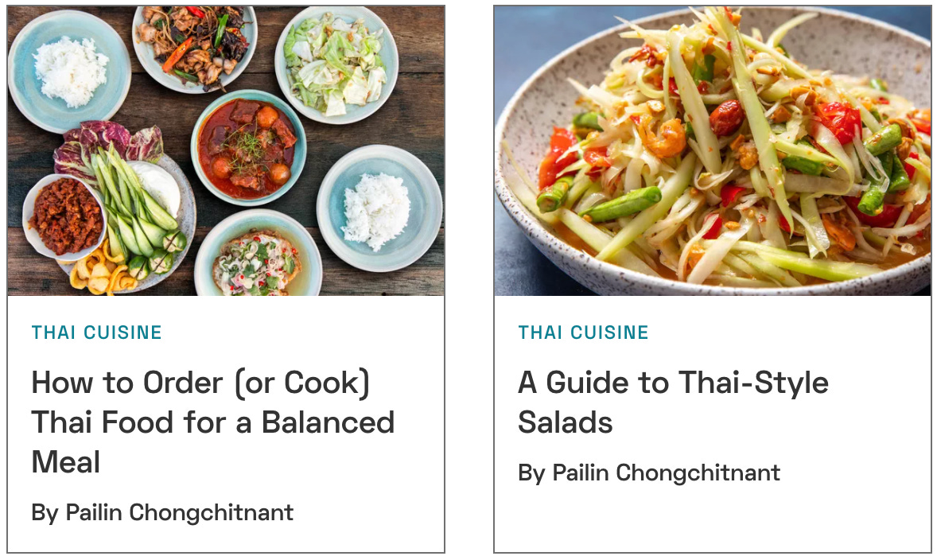Image resolution: width=937 pixels, height=560 pixels.
Task: Click the chili dip bowl beside the cucumbers
Action: click(64, 217)
